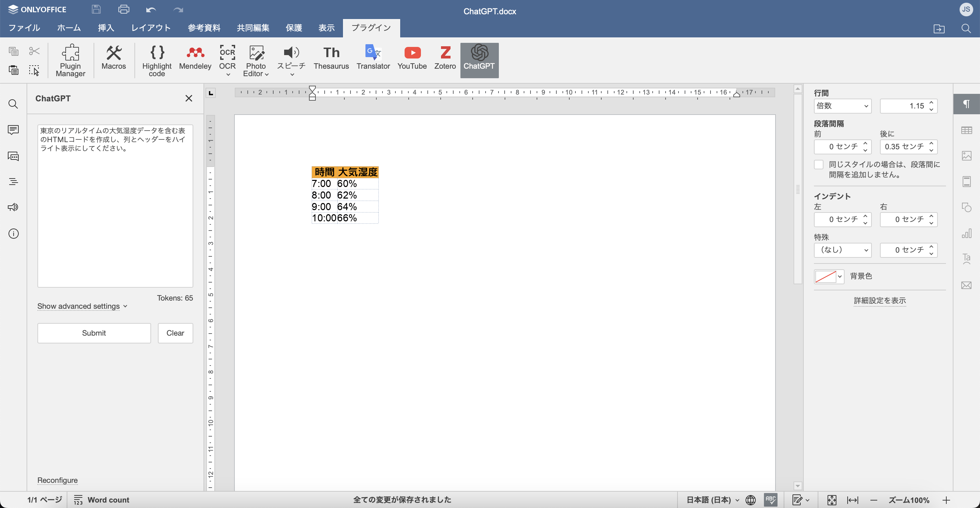Toggle spell checking in status bar
Screen dimensions: 980x508
coord(770,499)
